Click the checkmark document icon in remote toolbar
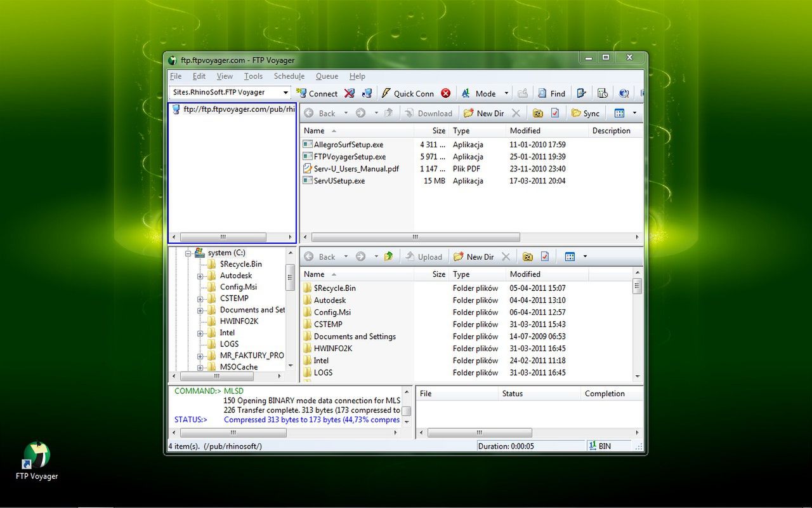812x508 pixels. (x=555, y=113)
